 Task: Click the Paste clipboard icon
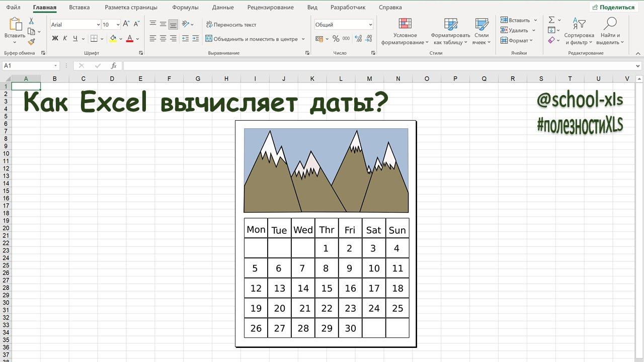[15, 24]
